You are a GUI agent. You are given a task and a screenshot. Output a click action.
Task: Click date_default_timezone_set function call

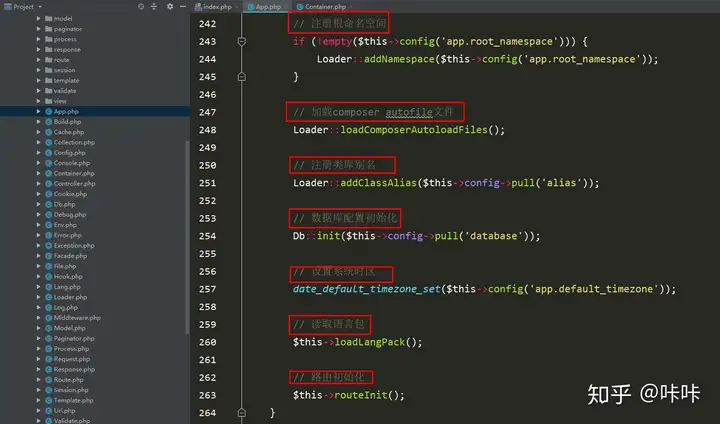[367, 289]
